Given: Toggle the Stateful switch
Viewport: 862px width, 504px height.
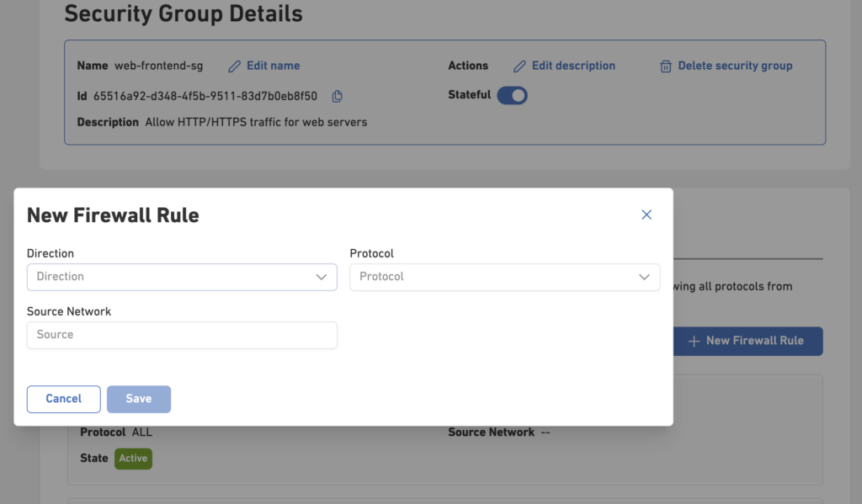Looking at the screenshot, I should point(513,95).
